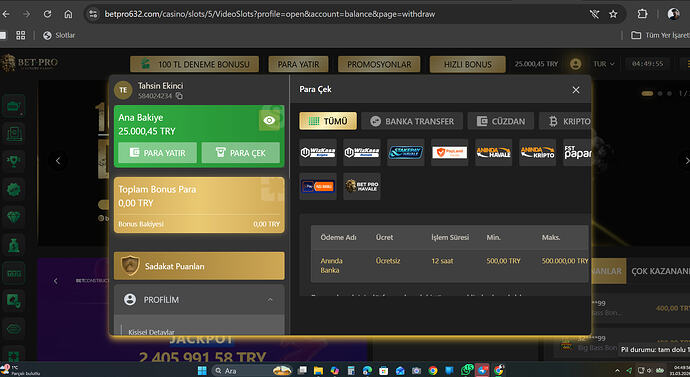Image resolution: width=690 pixels, height=377 pixels.
Task: Click the 500.000,00 TRY maximum value
Action: point(565,261)
